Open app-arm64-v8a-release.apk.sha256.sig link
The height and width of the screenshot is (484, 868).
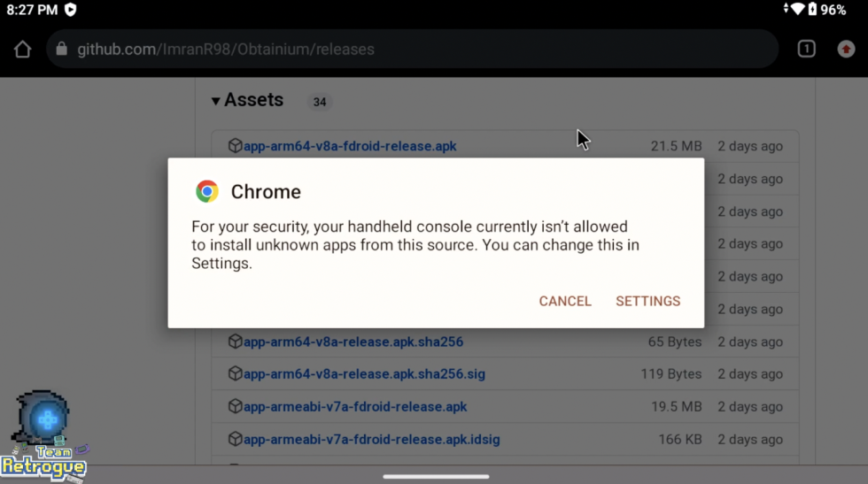(364, 374)
